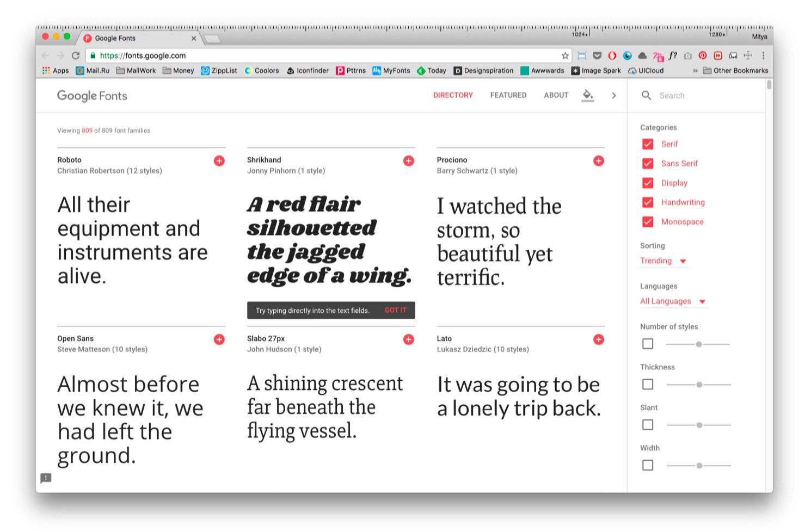Click the address bar URL
The height and width of the screenshot is (532, 811).
[x=143, y=55]
